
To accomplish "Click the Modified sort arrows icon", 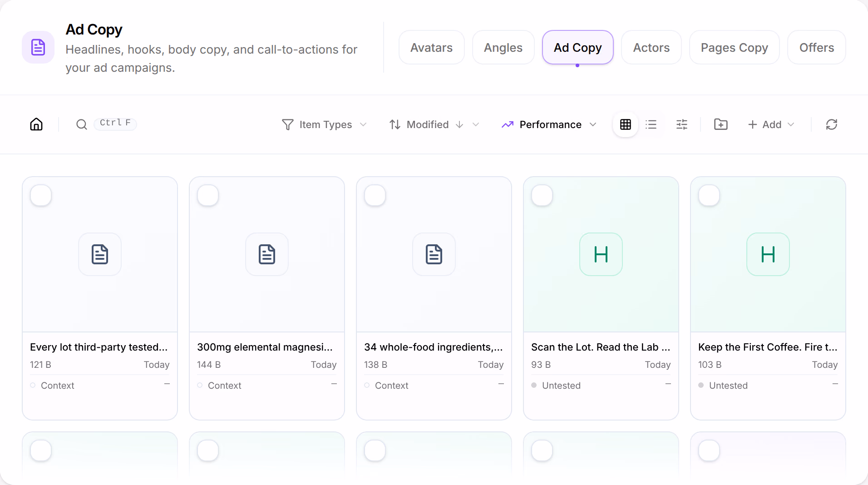I will [395, 124].
